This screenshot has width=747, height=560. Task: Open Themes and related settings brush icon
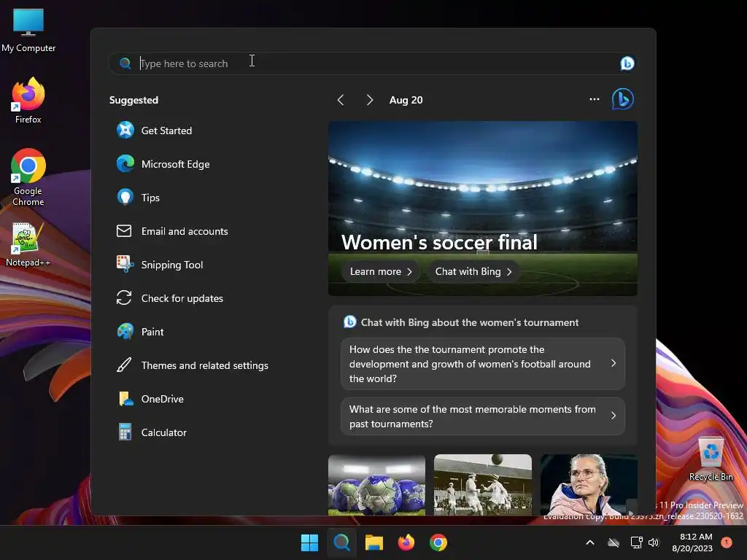click(124, 365)
